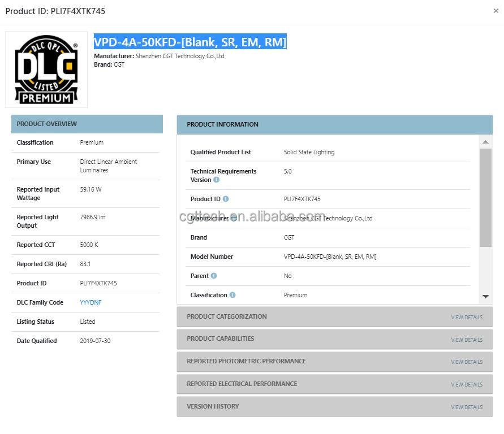Click the Parent value No
The image size is (504, 434).
point(288,276)
